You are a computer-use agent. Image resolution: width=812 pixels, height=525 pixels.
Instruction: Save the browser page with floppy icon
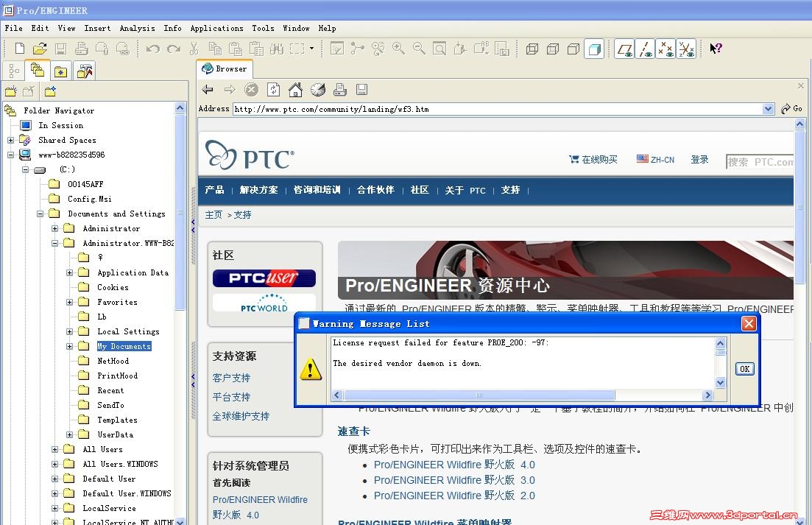[361, 90]
